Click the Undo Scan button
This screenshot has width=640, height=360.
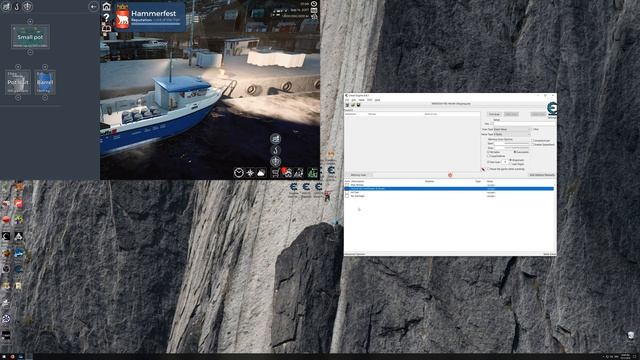pos(538,114)
